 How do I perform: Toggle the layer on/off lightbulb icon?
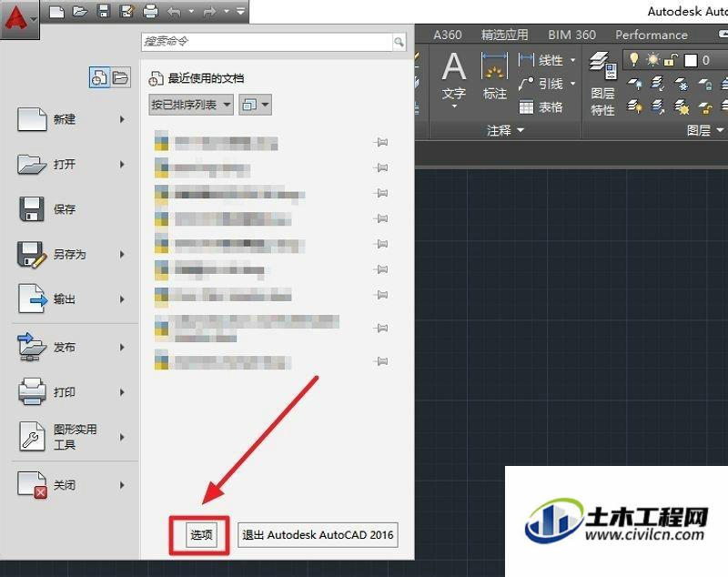pyautogui.click(x=633, y=59)
